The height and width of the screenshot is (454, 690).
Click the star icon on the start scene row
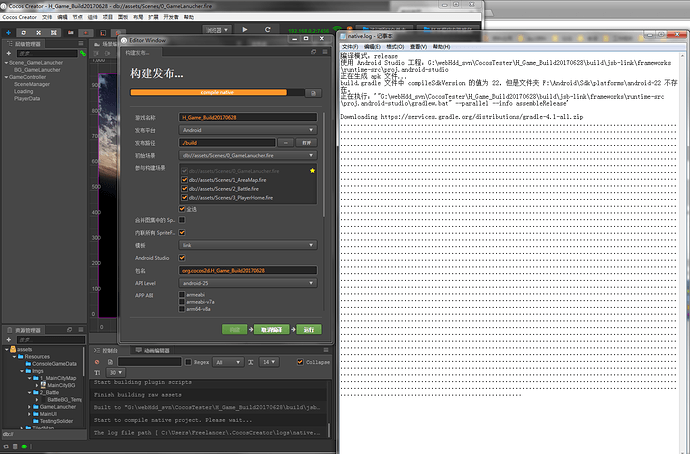click(x=312, y=171)
